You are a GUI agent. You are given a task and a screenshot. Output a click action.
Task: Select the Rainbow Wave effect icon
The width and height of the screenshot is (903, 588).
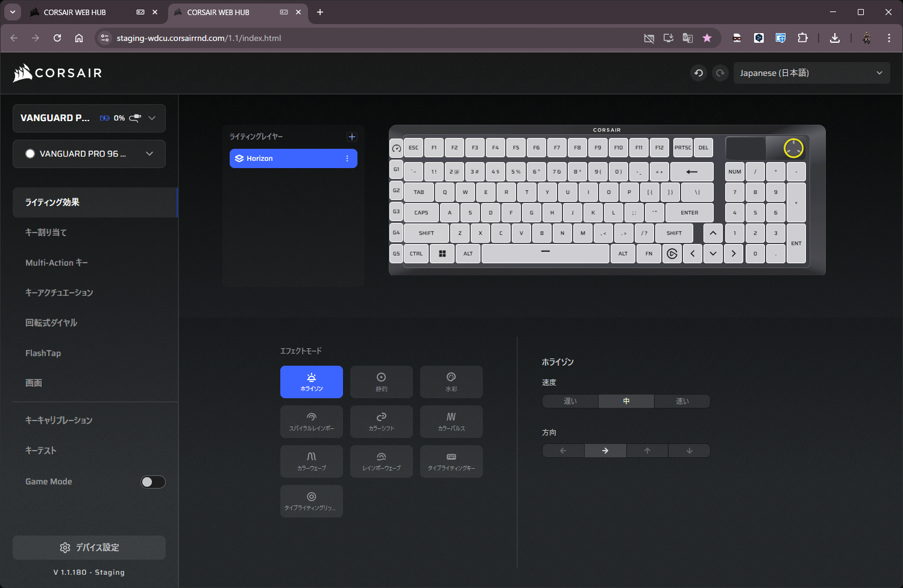(x=382, y=457)
